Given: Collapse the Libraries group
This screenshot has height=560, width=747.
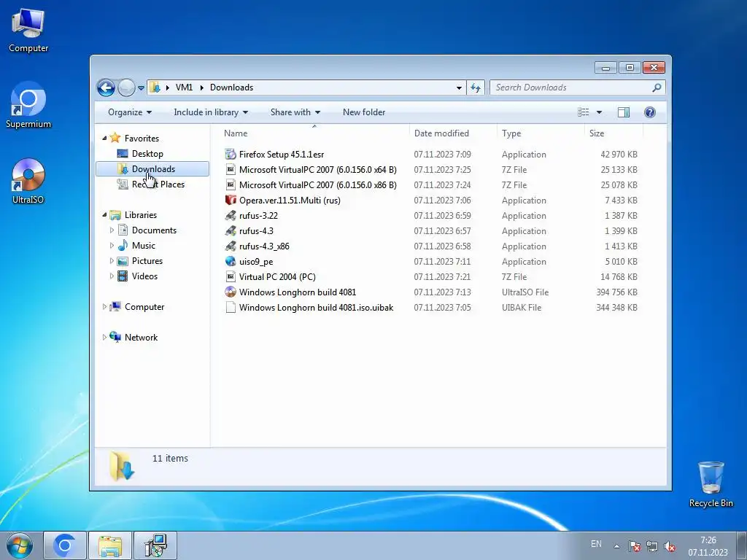Looking at the screenshot, I should pos(104,215).
